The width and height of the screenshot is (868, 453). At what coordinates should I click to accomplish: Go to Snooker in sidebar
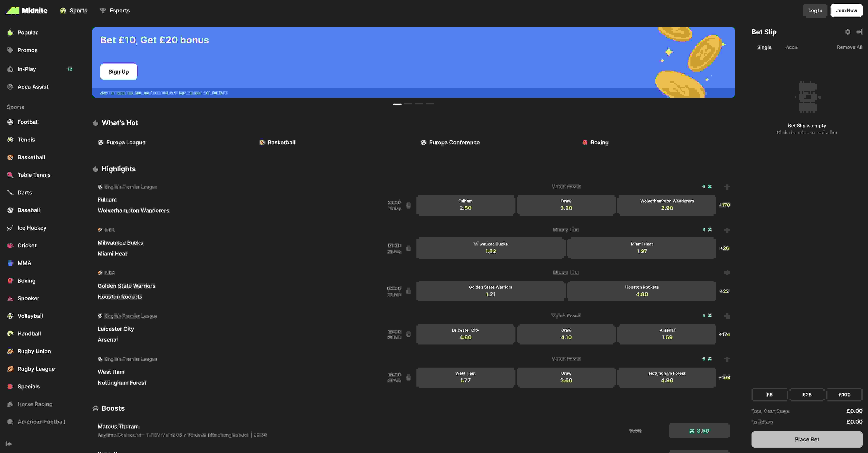[x=28, y=298]
